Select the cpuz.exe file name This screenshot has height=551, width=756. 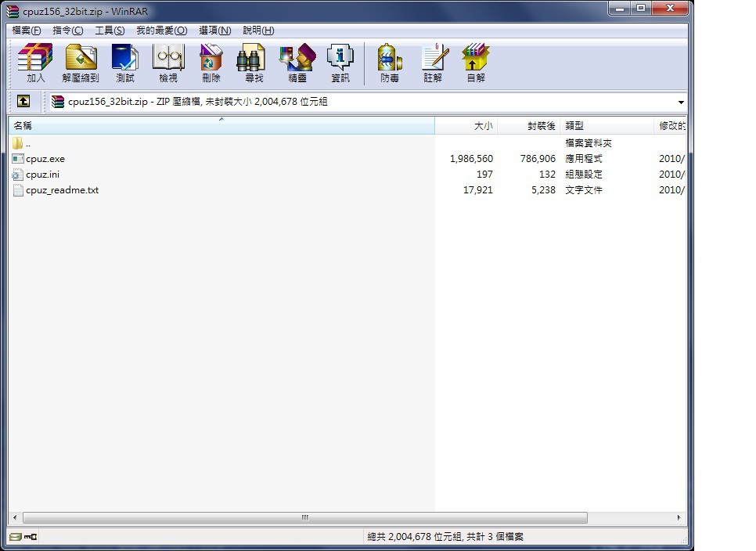45,159
